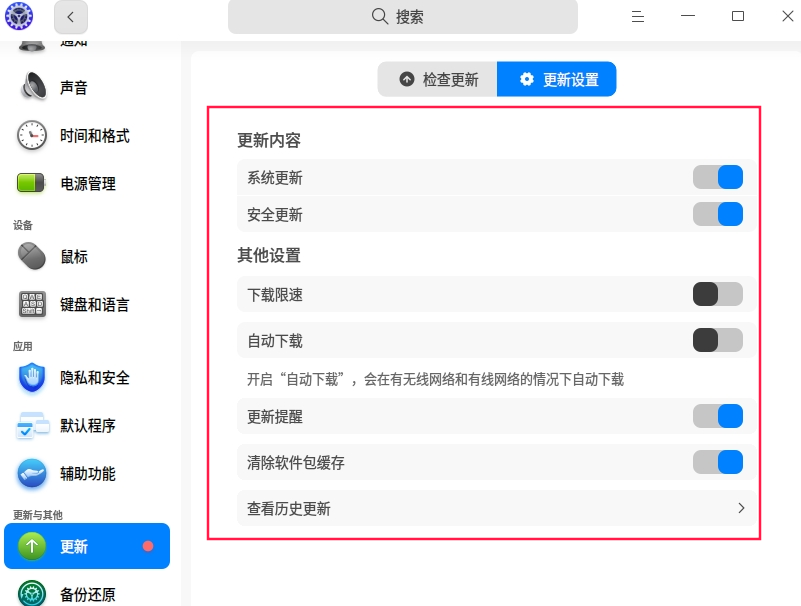The width and height of the screenshot is (801, 606).
Task: Click the hand icon for 辅助功能
Action: (x=32, y=473)
